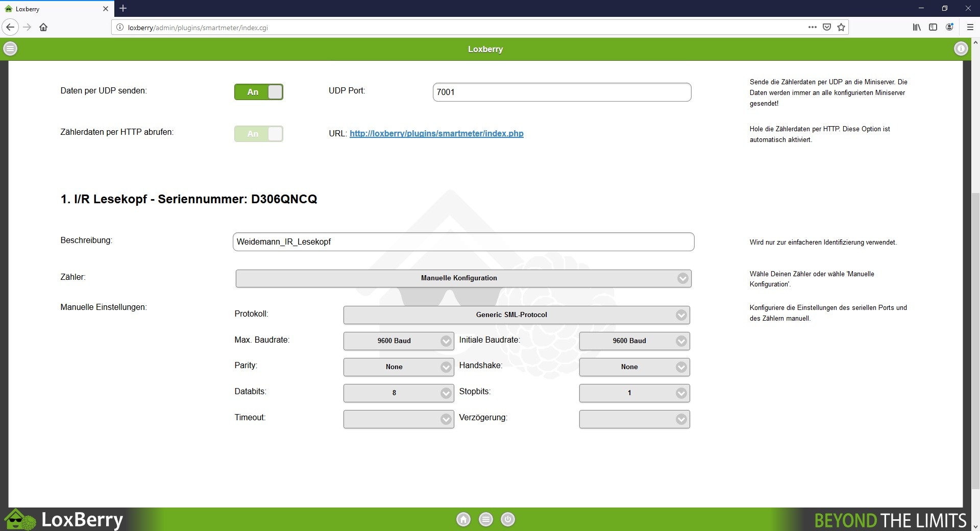Open the Zähler dropdown Manuelle Konfiguration
Image resolution: width=980 pixels, height=531 pixels.
click(463, 278)
